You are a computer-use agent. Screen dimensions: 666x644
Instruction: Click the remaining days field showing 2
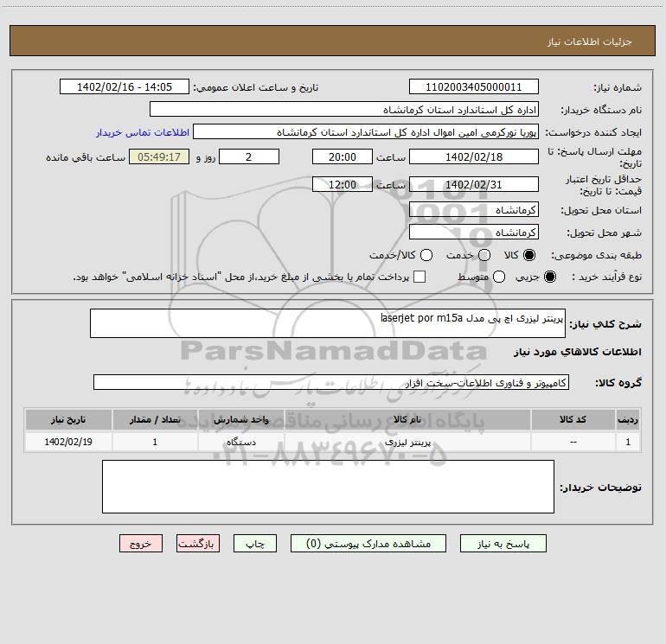[x=249, y=156]
